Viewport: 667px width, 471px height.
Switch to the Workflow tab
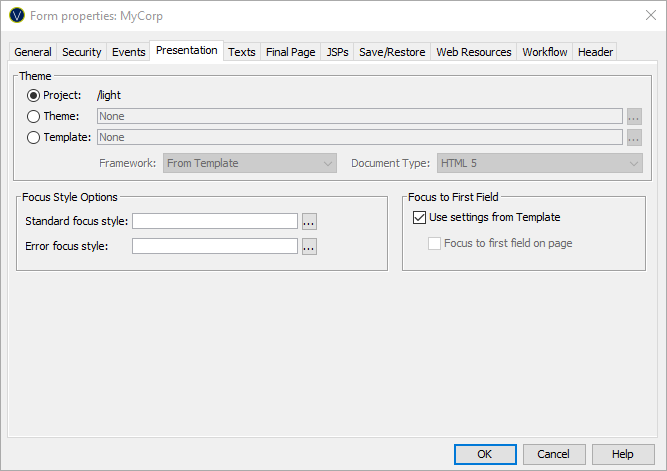pyautogui.click(x=544, y=52)
